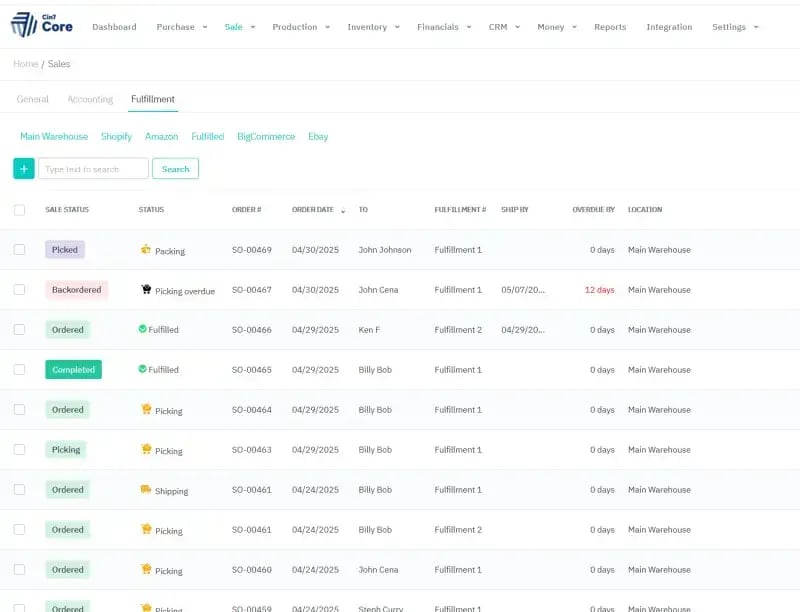Check the box for order SO-00469
The height and width of the screenshot is (612, 800).
tap(19, 249)
